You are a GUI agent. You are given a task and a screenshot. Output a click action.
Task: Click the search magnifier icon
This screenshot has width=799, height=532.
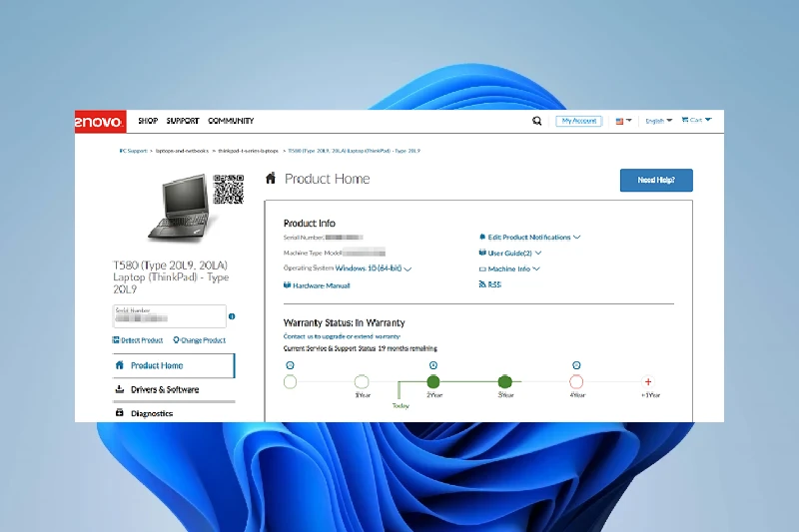pyautogui.click(x=537, y=121)
